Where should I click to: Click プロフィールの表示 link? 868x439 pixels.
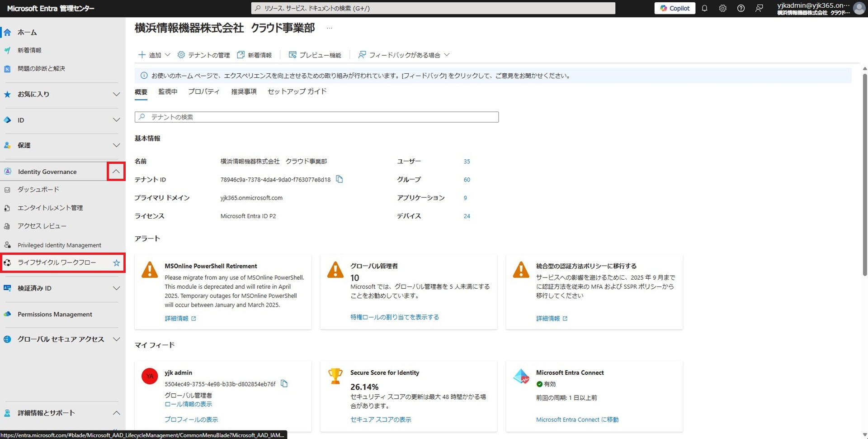191,420
